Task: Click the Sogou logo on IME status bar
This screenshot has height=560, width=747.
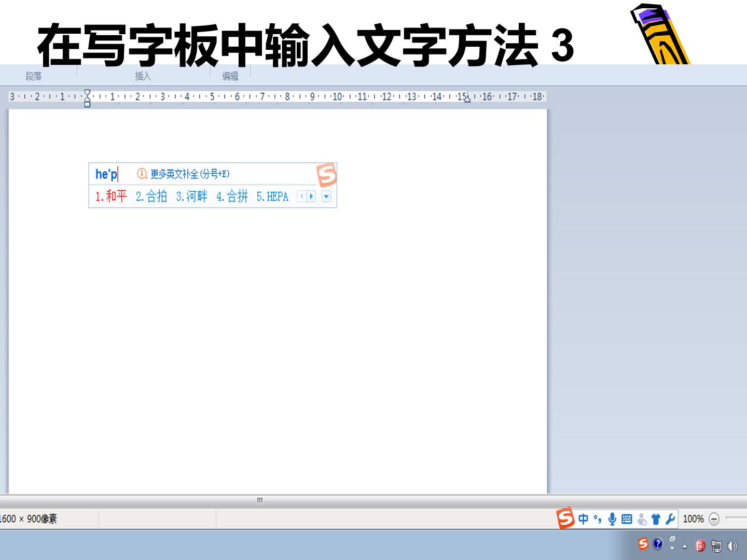Action: [x=565, y=518]
